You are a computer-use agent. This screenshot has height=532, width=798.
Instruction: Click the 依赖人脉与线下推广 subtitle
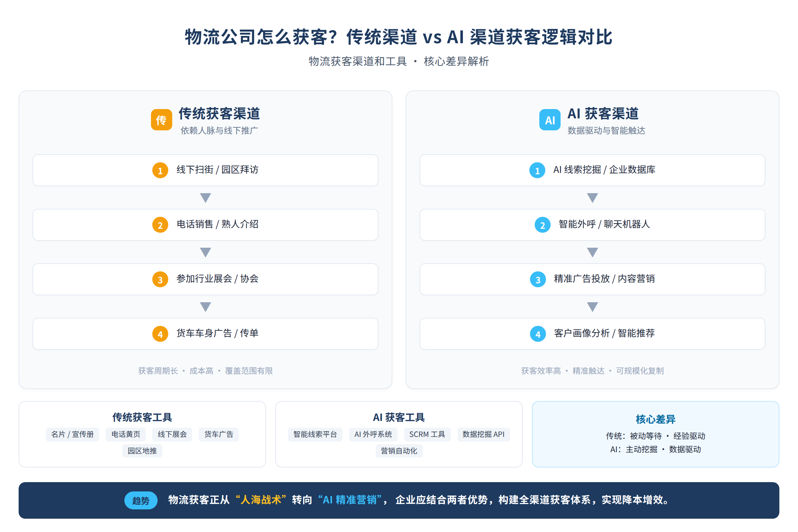(x=219, y=131)
